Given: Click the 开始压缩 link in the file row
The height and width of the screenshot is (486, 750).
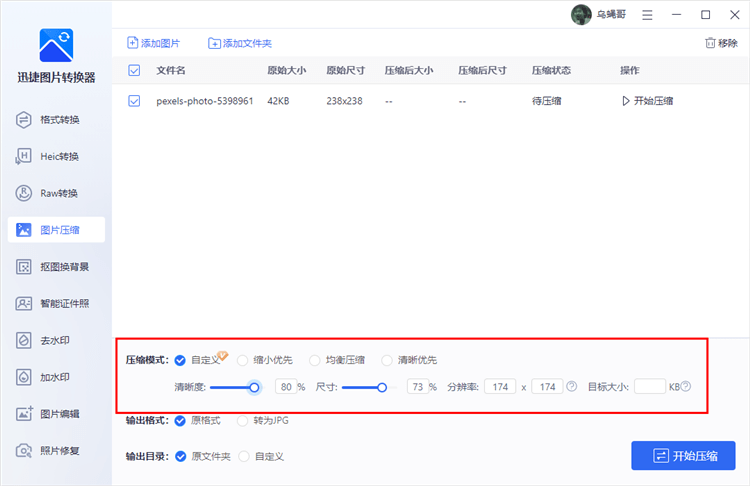Looking at the screenshot, I should (648, 101).
